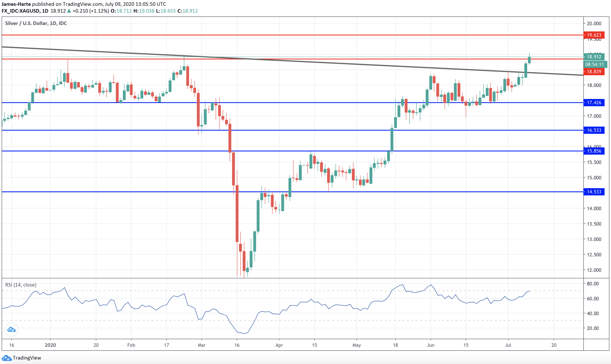Select the RSI (14, close) indicator label
611x364 pixels.
click(21, 285)
